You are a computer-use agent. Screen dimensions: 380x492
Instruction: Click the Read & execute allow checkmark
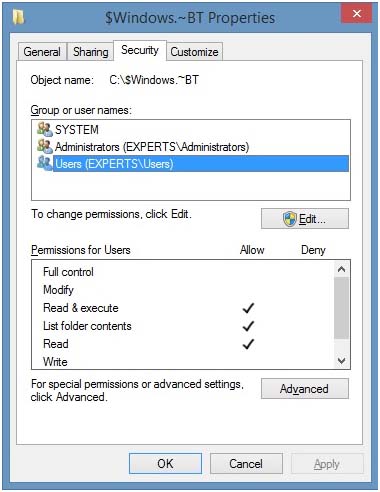tap(248, 308)
